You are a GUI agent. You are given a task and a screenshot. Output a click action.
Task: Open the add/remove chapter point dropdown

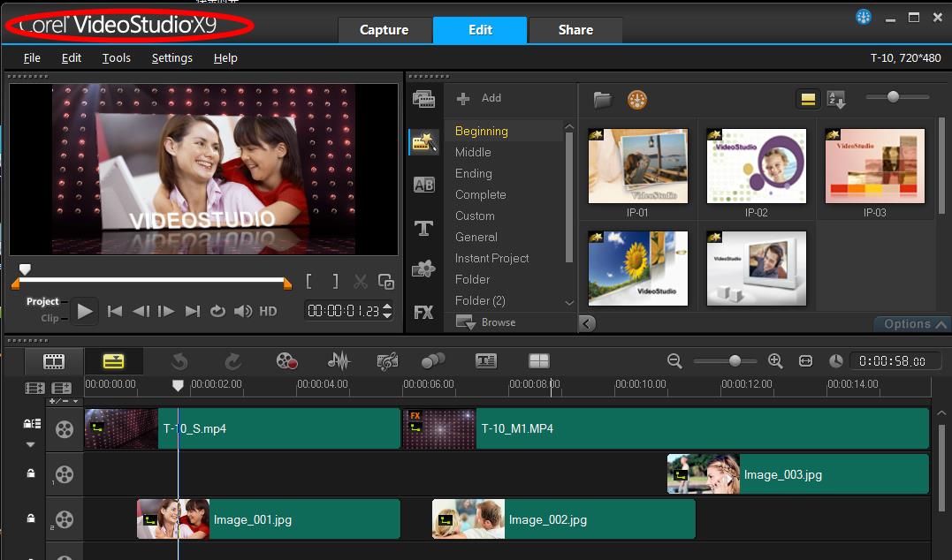click(63, 401)
